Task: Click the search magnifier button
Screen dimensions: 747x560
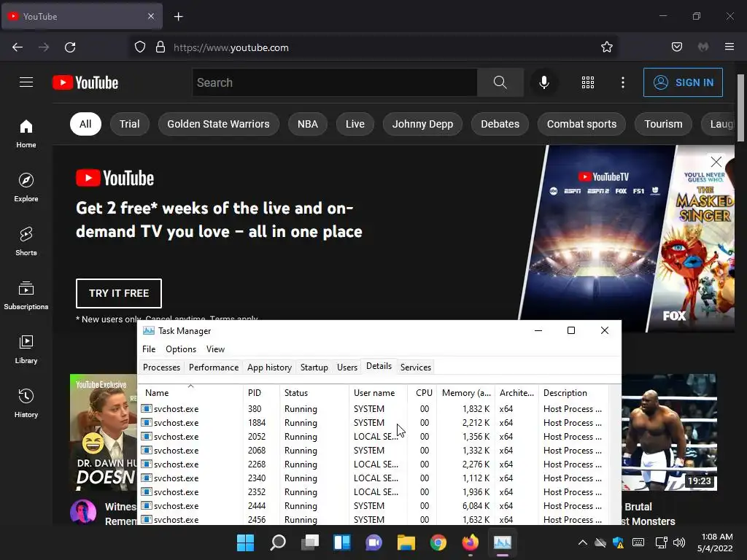Action: tap(500, 82)
